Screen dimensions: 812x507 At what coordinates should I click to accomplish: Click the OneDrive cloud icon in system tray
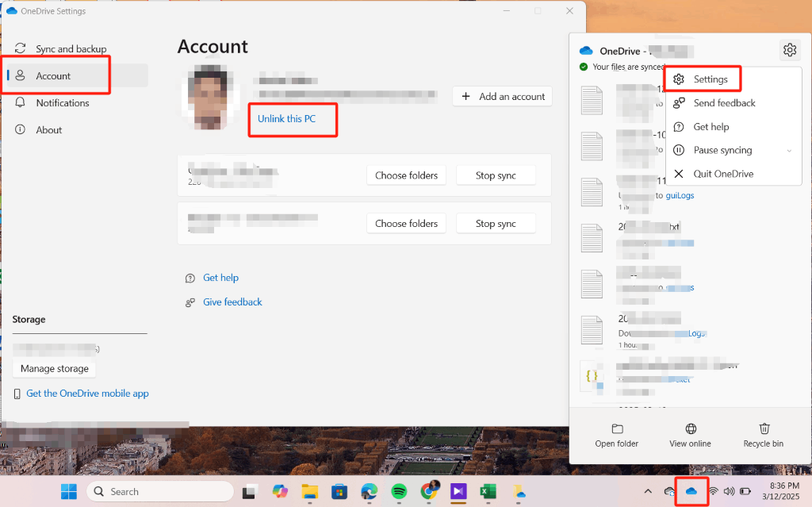point(691,491)
